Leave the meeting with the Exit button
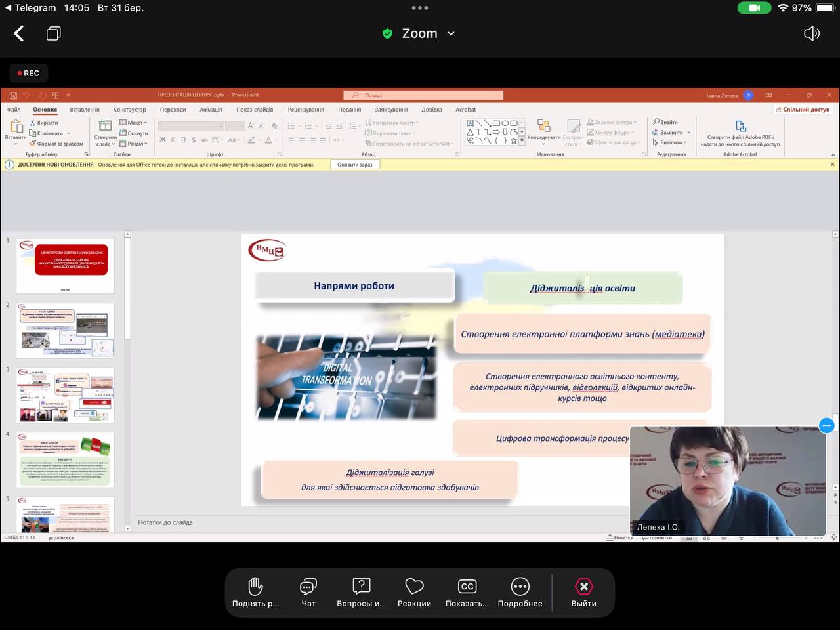840x630 pixels. tap(583, 587)
